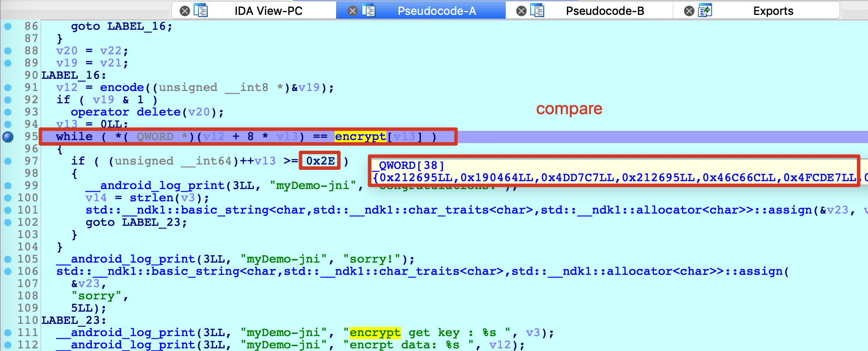Screen dimensions: 868x351
Task: Click the "sorry" string on line 108
Action: (x=96, y=296)
